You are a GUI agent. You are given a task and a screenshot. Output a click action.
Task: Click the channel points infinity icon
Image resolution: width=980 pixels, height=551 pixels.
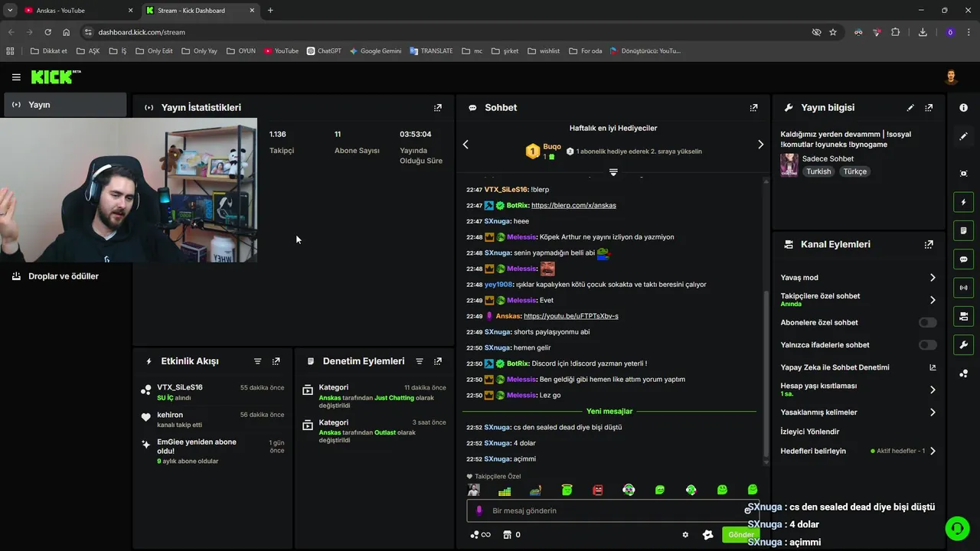(x=480, y=535)
